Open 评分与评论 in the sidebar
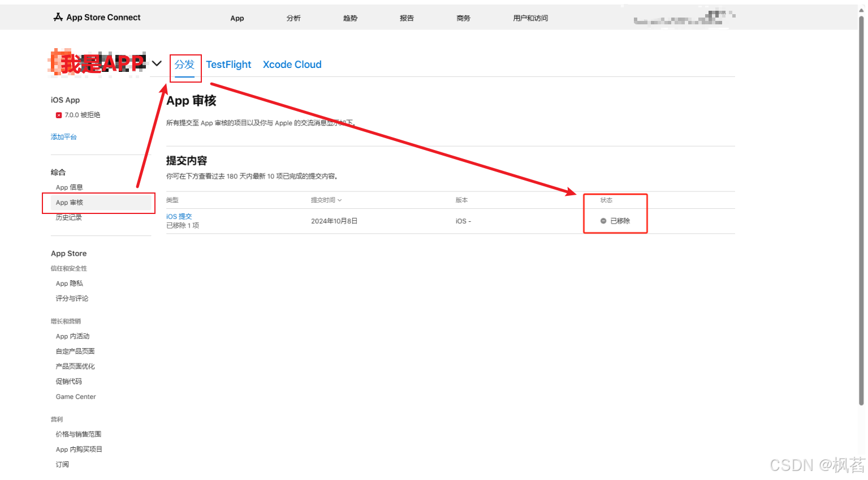This screenshot has height=480, width=868. [x=72, y=298]
